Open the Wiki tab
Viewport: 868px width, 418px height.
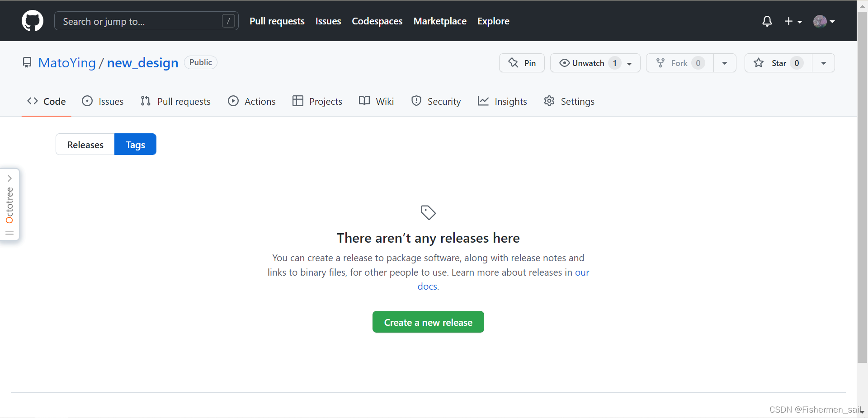[377, 101]
